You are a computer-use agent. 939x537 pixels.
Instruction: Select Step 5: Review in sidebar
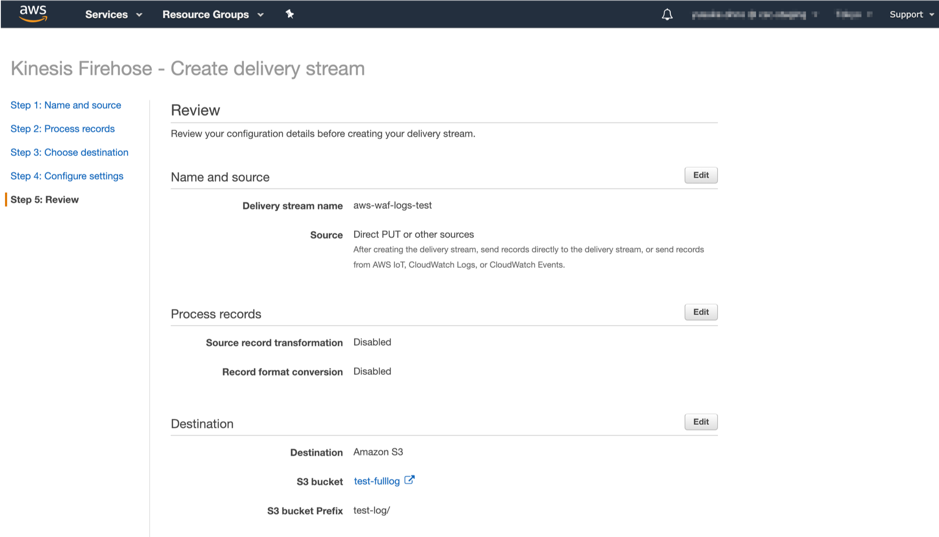(x=44, y=199)
